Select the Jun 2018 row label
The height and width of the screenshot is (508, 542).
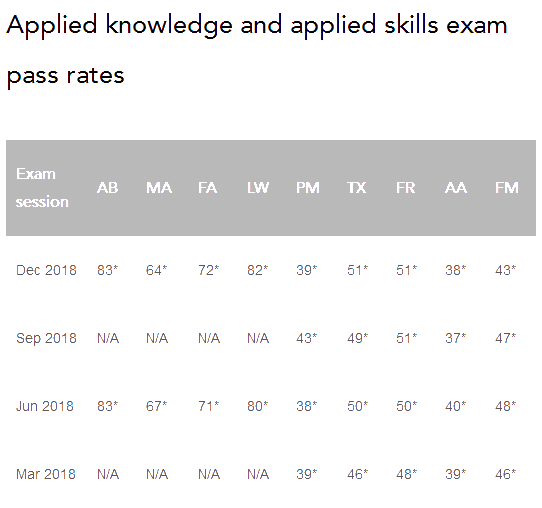[x=45, y=406]
